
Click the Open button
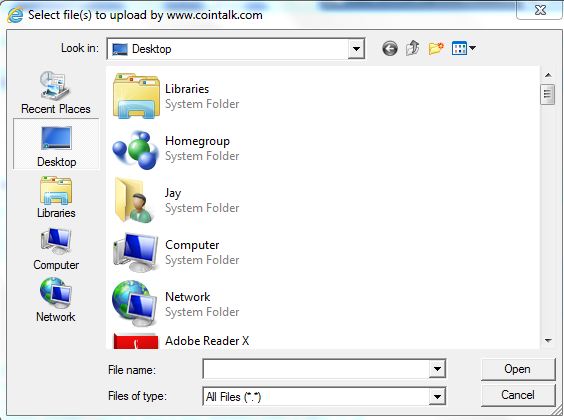click(518, 369)
